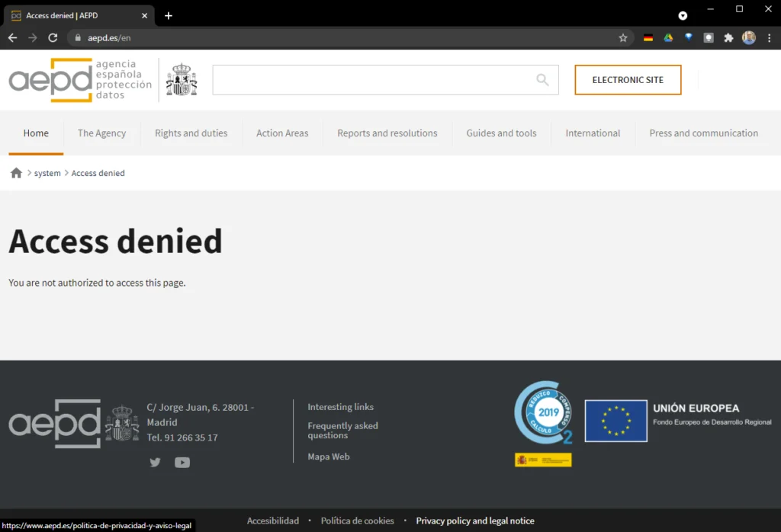Click the search magnifier icon
This screenshot has height=532, width=781.
click(x=542, y=79)
